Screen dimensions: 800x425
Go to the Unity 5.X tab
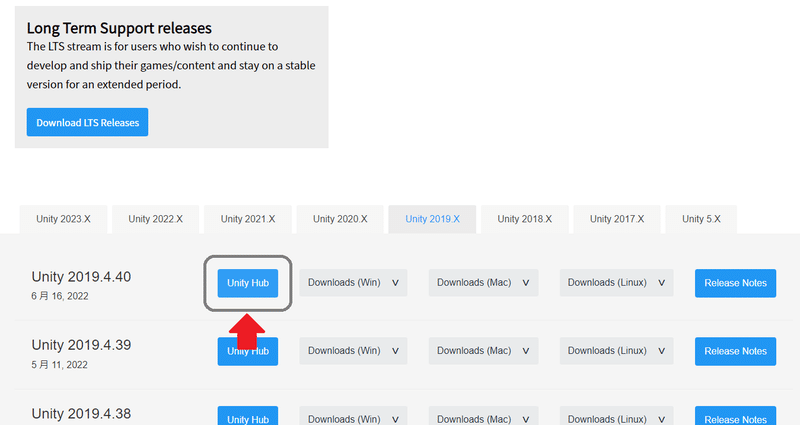(x=701, y=219)
